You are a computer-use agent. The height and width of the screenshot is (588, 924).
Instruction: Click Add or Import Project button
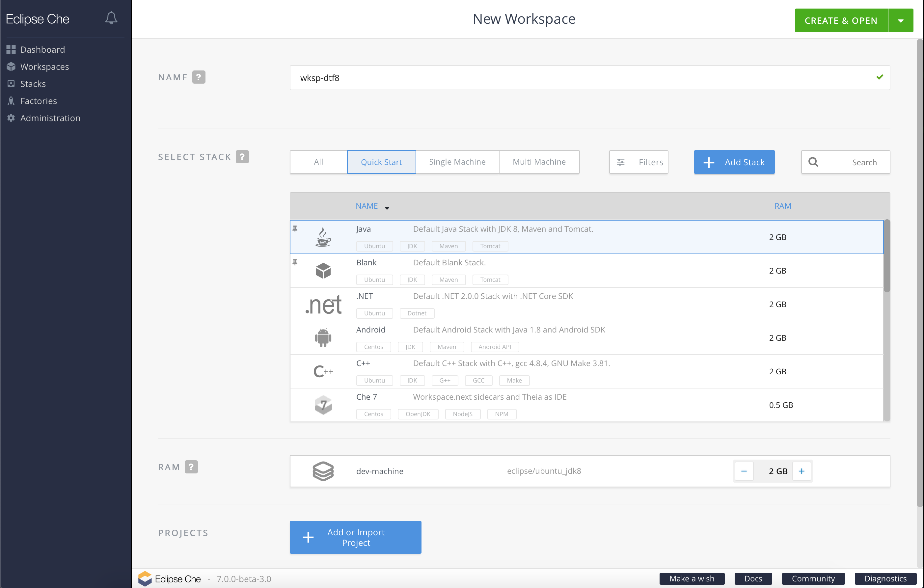pyautogui.click(x=355, y=537)
